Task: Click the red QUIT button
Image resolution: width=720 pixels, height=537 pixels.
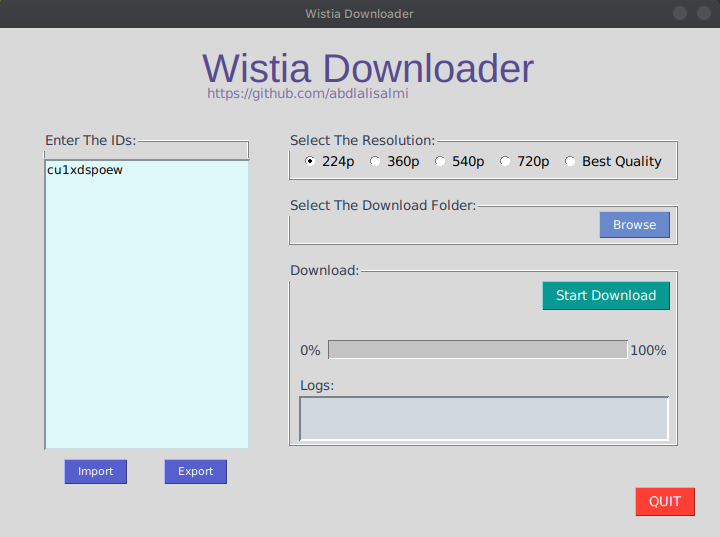Action: pyautogui.click(x=665, y=501)
